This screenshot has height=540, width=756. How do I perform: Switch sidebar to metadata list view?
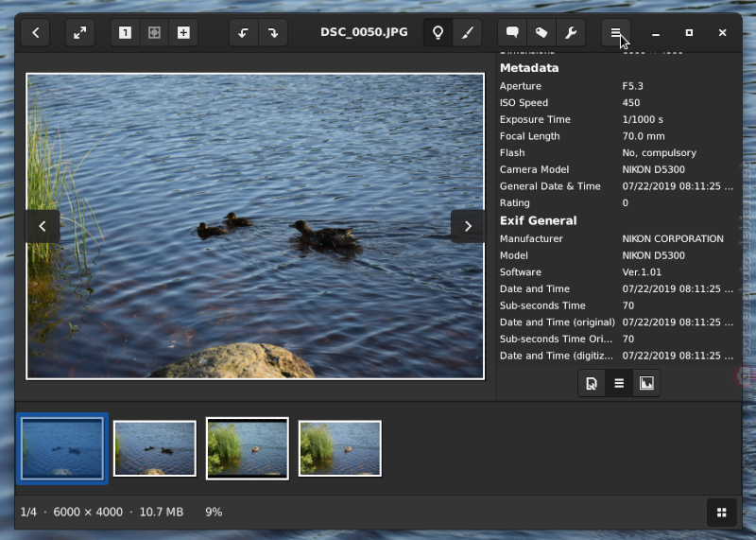point(619,383)
